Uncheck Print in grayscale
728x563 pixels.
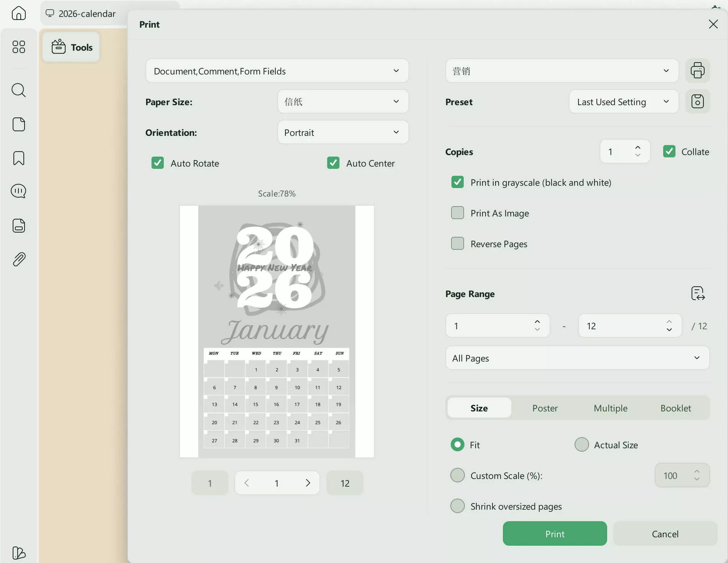[457, 182]
